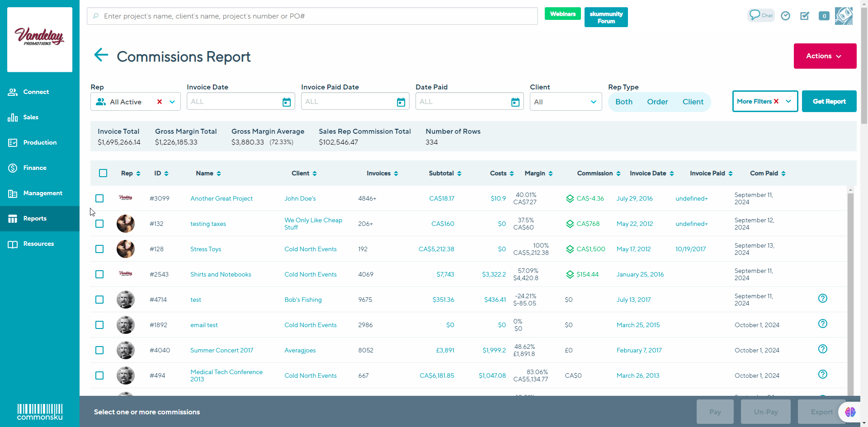This screenshot has width=868, height=427.
Task: Select the Order rep type option
Action: (657, 102)
